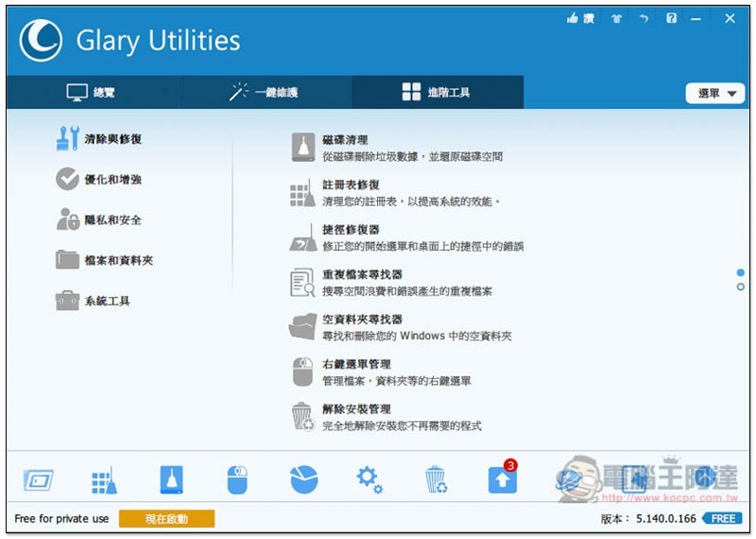Select the 進階工具 advanced tools tab

click(x=437, y=92)
